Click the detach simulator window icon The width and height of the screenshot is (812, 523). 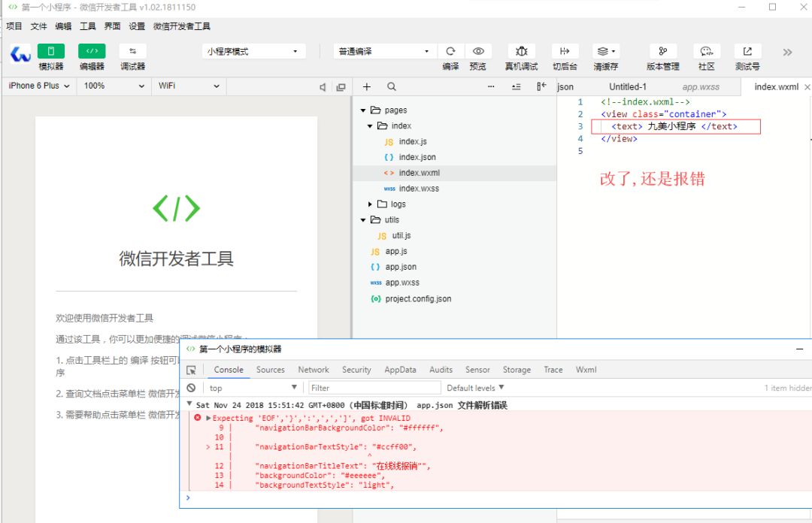tap(341, 87)
